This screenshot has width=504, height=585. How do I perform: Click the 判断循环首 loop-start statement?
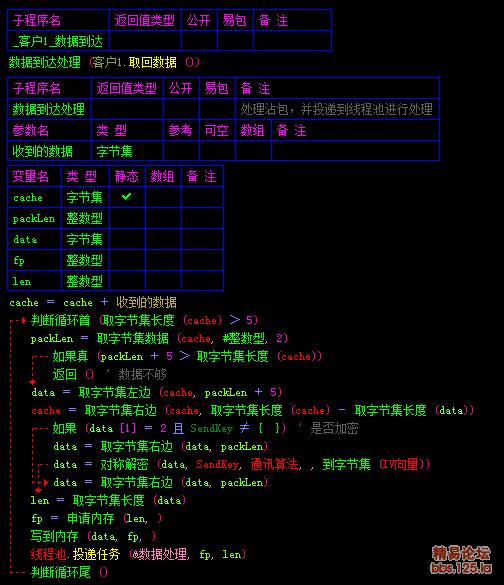point(144,320)
